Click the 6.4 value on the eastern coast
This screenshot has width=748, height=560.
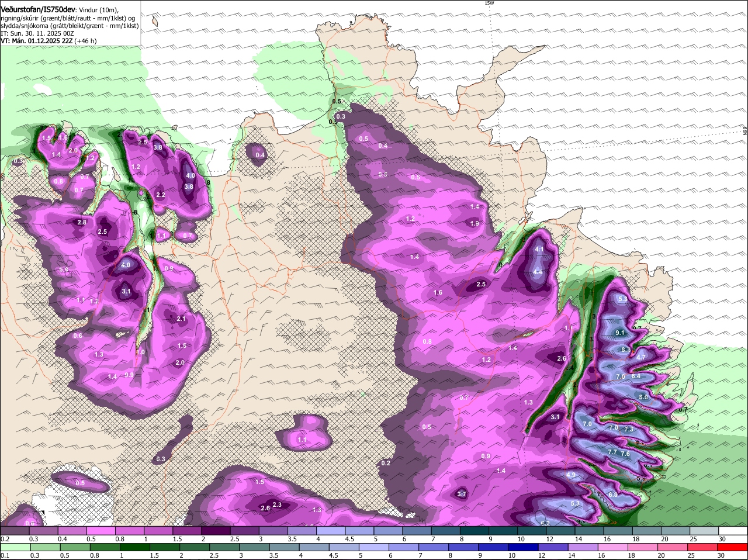click(x=636, y=376)
